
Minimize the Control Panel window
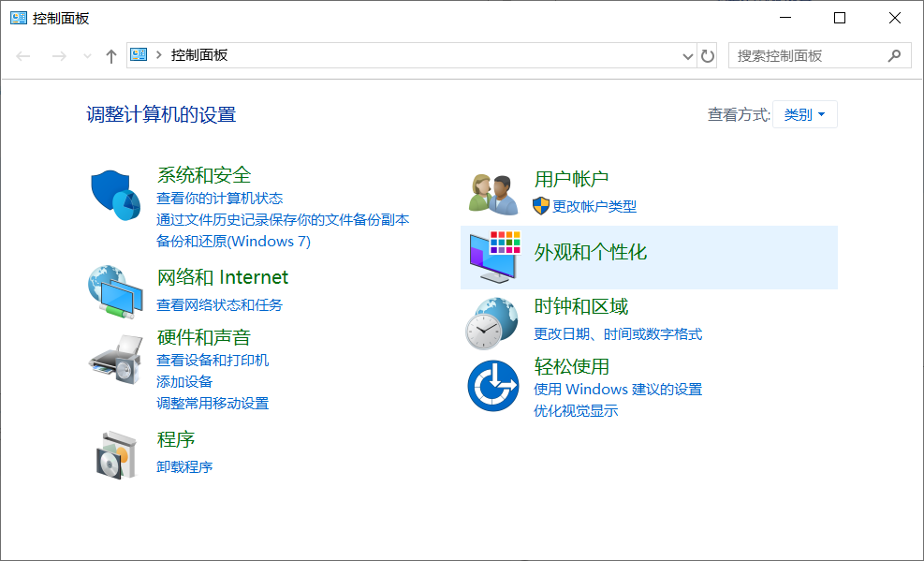point(785,19)
